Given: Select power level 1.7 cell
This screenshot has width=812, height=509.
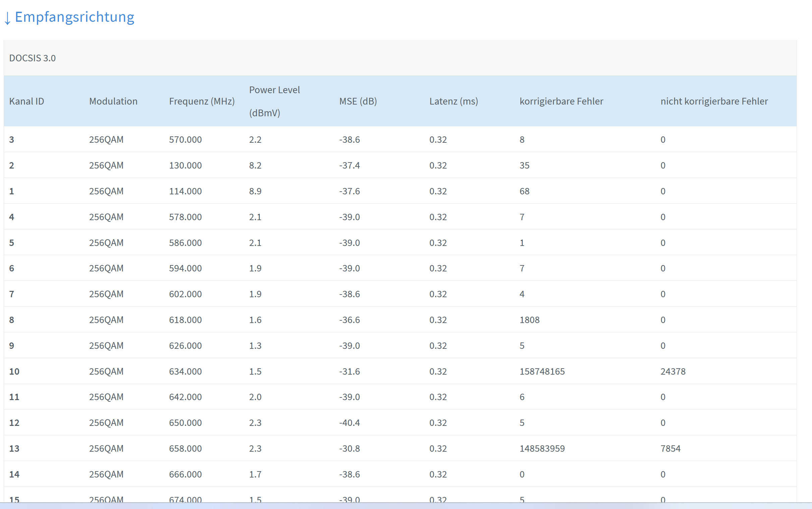Looking at the screenshot, I should pyautogui.click(x=255, y=474).
